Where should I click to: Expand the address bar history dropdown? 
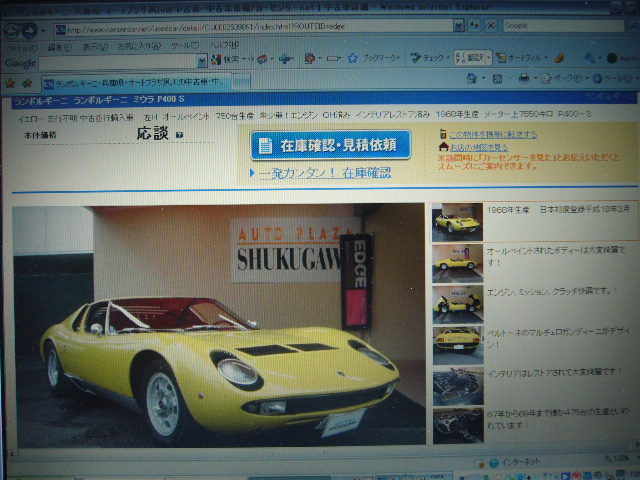(458, 26)
